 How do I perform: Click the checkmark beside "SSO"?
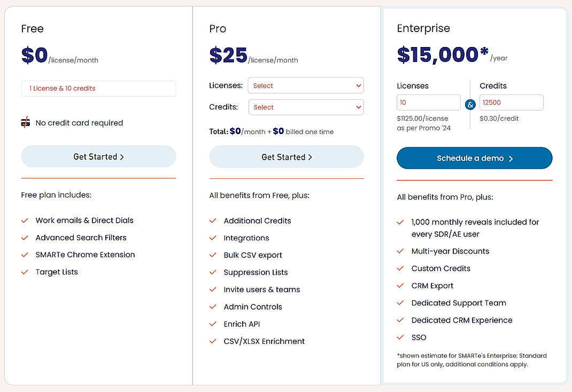click(x=400, y=337)
